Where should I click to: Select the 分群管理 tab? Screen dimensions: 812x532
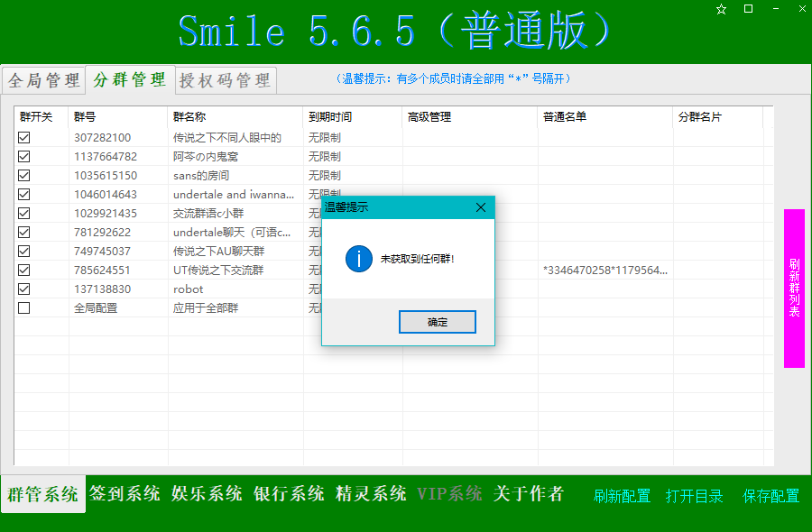130,79
